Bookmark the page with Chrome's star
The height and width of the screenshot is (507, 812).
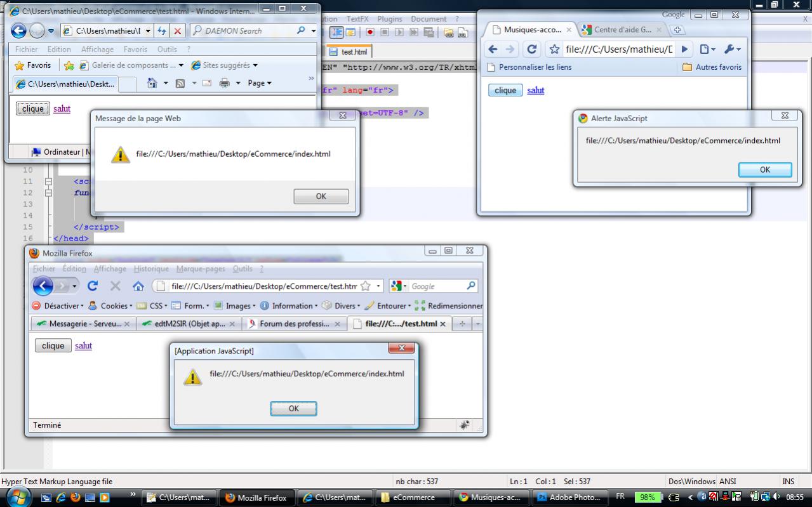pyautogui.click(x=554, y=49)
